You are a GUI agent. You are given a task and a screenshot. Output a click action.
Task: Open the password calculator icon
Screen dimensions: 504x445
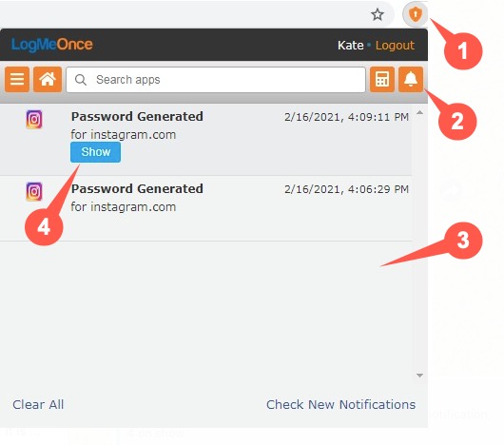pyautogui.click(x=382, y=79)
